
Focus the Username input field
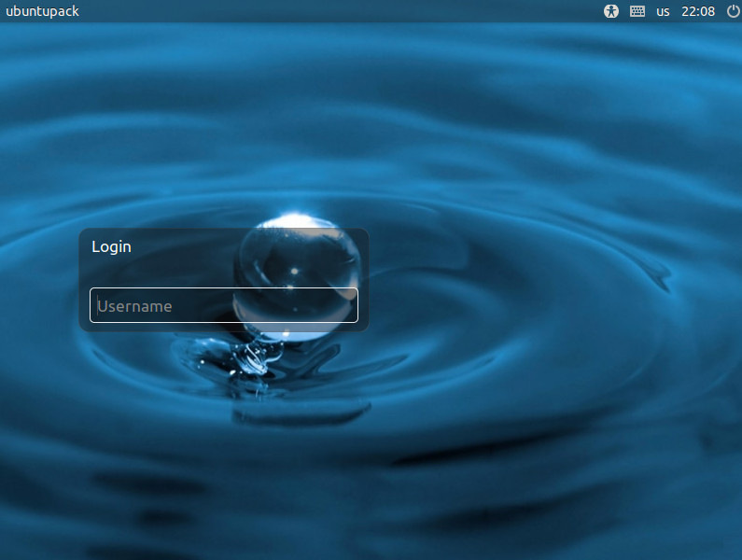point(224,305)
